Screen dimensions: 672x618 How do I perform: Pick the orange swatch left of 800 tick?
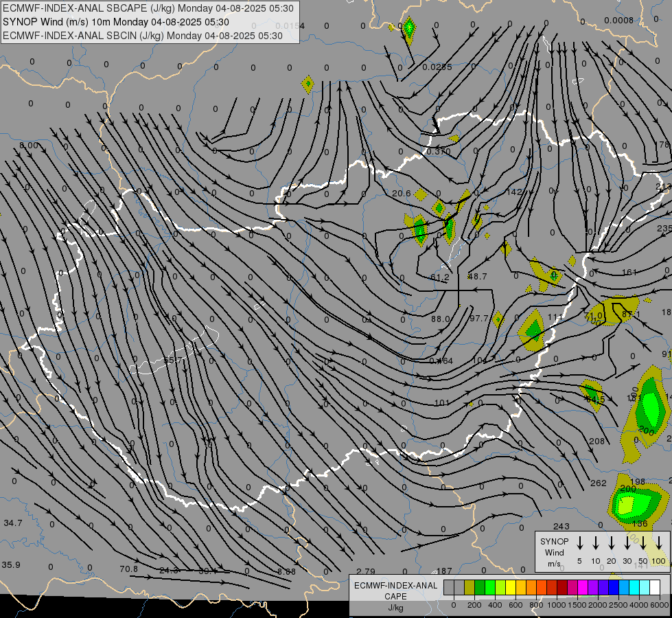pos(531,588)
